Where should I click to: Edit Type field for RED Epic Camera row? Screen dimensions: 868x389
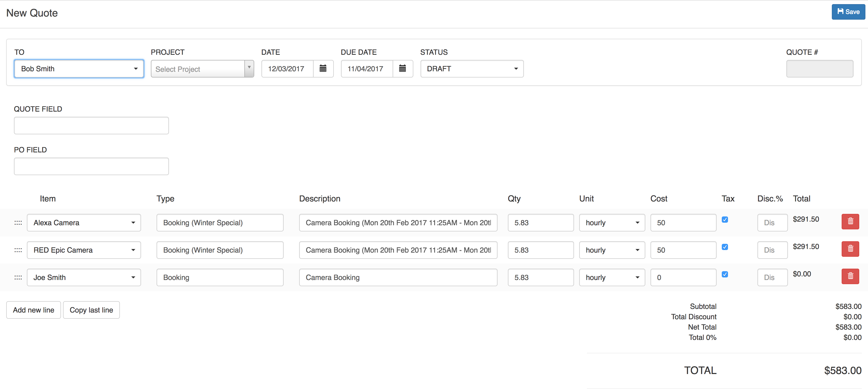(220, 250)
